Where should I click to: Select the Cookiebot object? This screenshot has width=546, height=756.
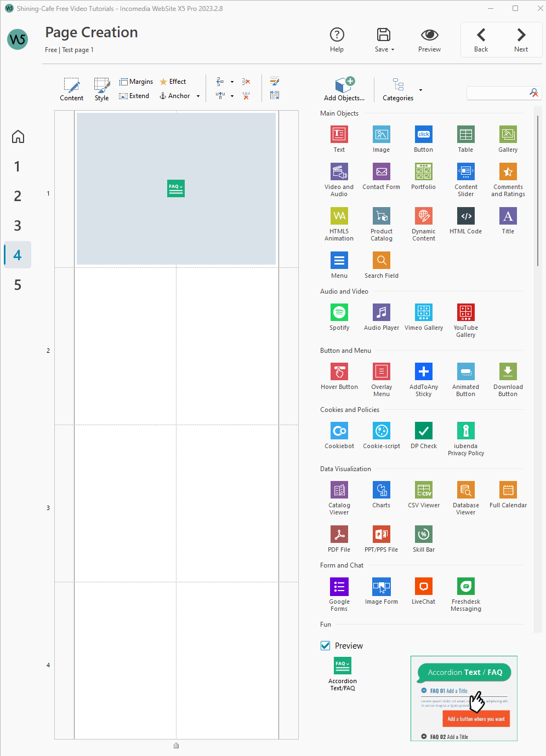[x=339, y=431]
